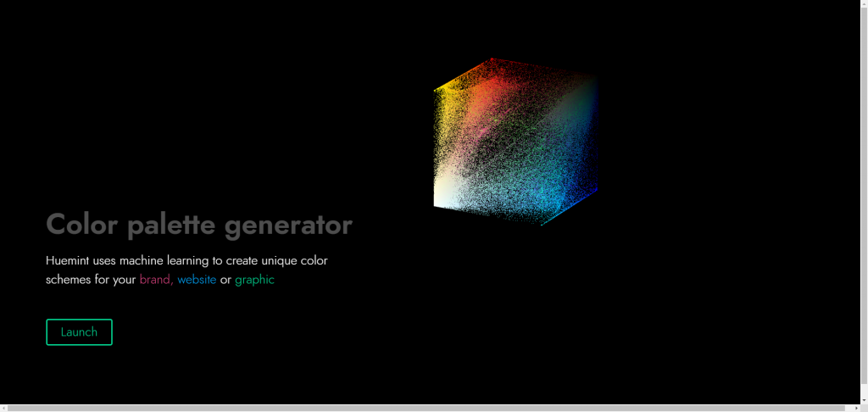Click the vertical scrollbar up arrow
The image size is (868, 412).
(x=864, y=4)
